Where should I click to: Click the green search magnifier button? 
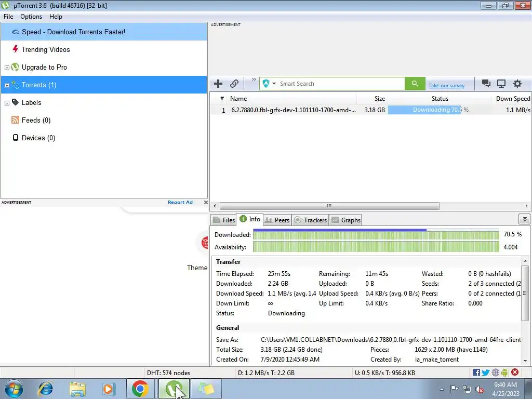coord(415,84)
